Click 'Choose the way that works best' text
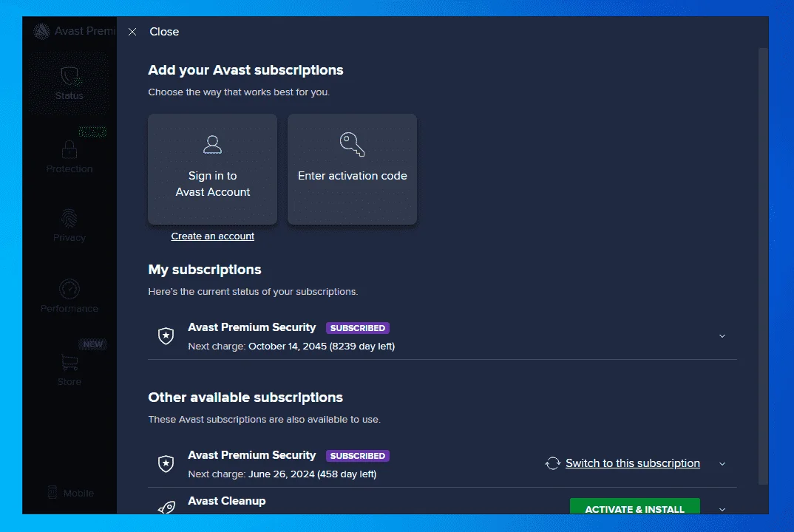The height and width of the screenshot is (532, 794). click(239, 92)
